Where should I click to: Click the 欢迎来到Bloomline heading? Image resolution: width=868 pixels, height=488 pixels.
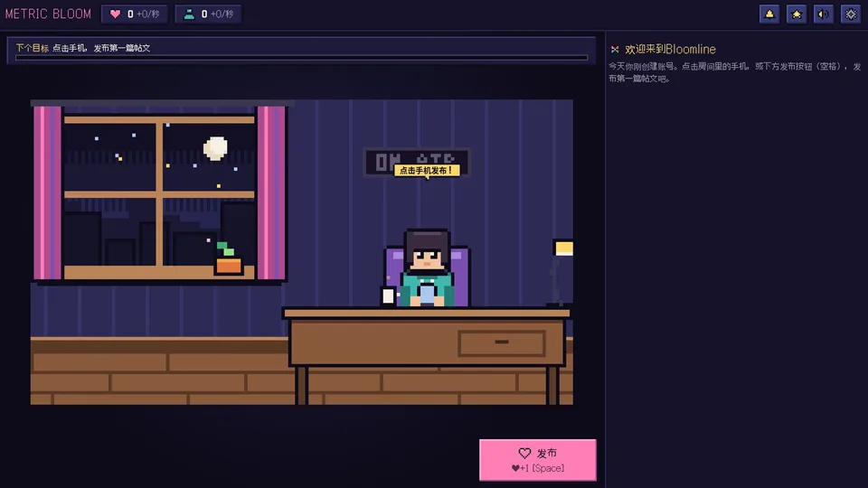coord(670,49)
